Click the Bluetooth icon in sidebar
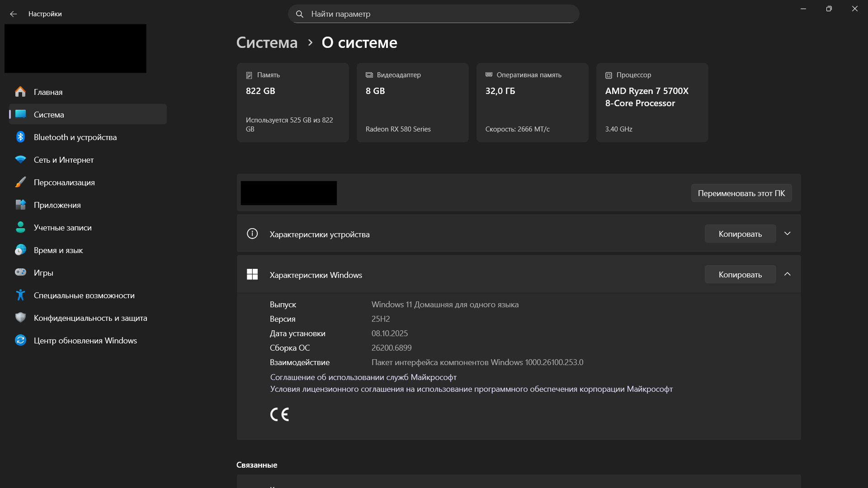 point(20,137)
